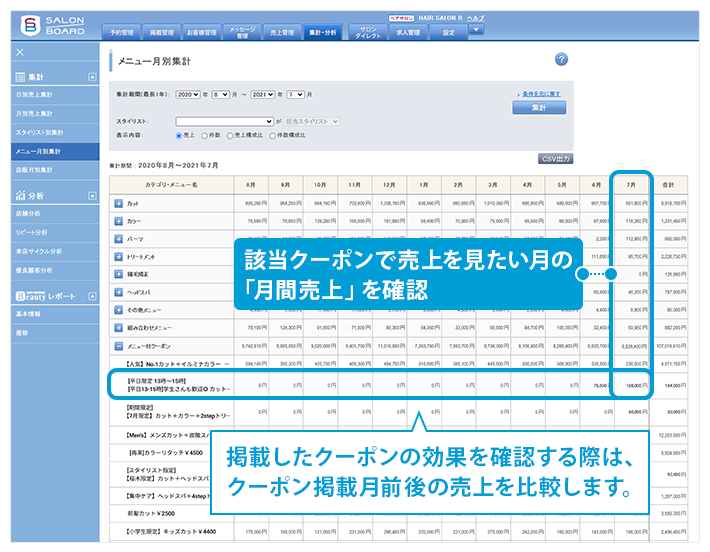Collapse the 集計 sidebar section toggle
Image resolution: width=710 pixels, height=552 pixels.
(92, 76)
